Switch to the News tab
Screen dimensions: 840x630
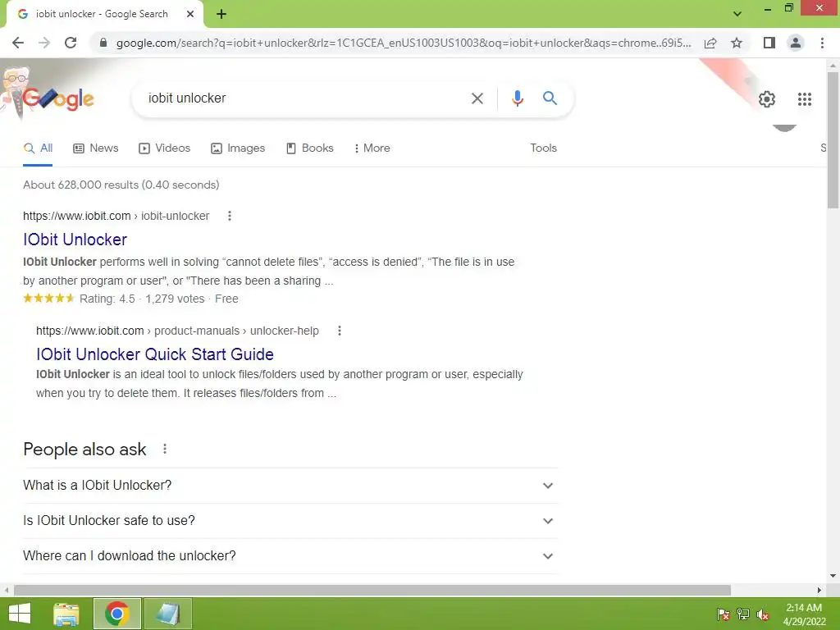coord(96,148)
